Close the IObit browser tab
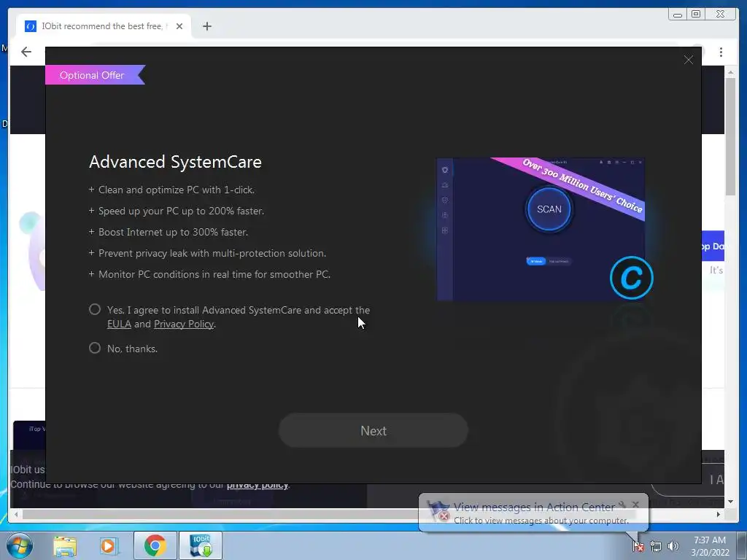747x560 pixels. click(x=179, y=26)
